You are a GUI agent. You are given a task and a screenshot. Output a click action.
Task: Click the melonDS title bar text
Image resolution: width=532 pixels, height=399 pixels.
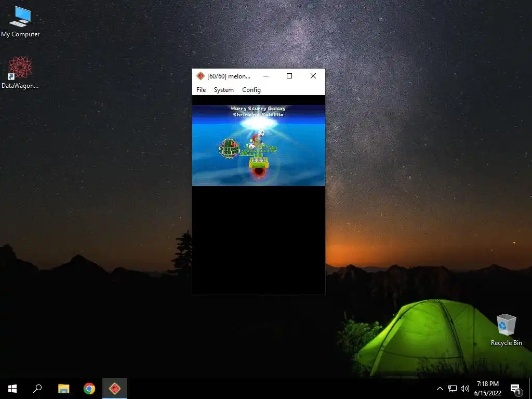[x=229, y=76]
